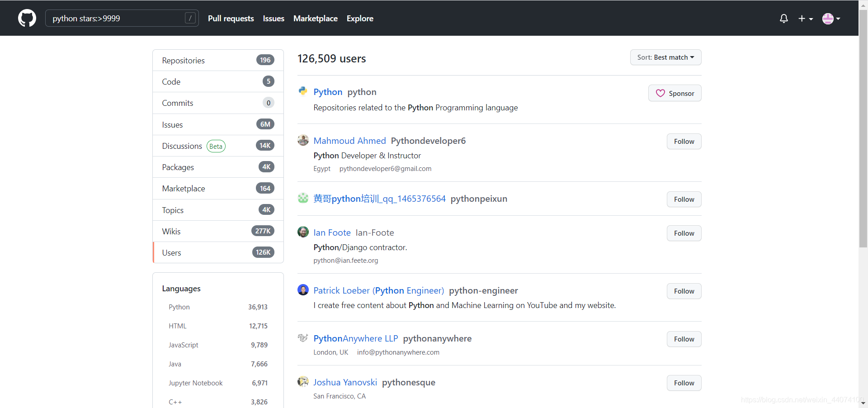
Task: Filter by C++ language
Action: [218, 402]
